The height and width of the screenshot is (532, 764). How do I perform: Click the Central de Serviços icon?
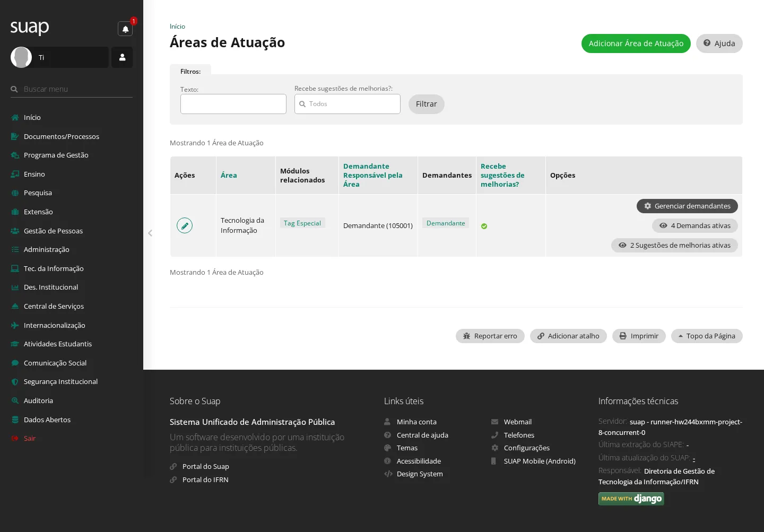point(15,307)
